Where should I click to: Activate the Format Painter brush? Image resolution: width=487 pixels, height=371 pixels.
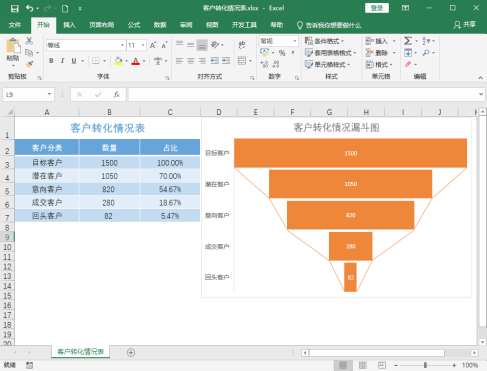29,64
